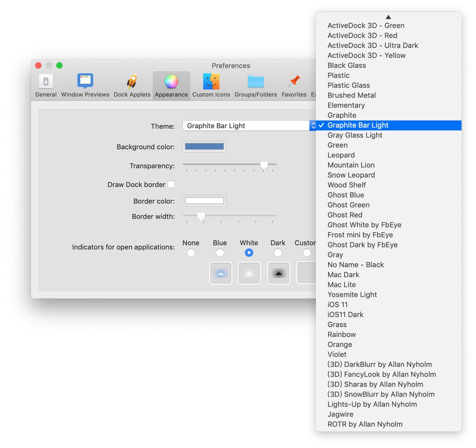Select the Jagwire theme
Image resolution: width=476 pixels, height=448 pixels.
coord(389,414)
